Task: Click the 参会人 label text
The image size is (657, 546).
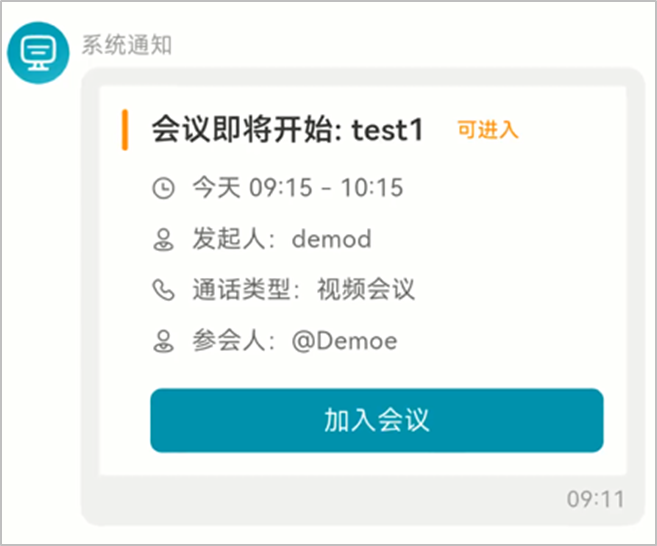Action: pos(229,341)
